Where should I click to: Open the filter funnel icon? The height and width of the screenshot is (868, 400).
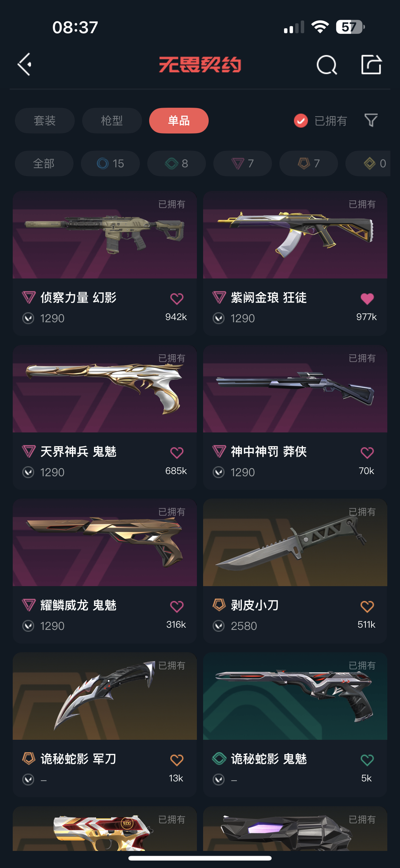(371, 120)
